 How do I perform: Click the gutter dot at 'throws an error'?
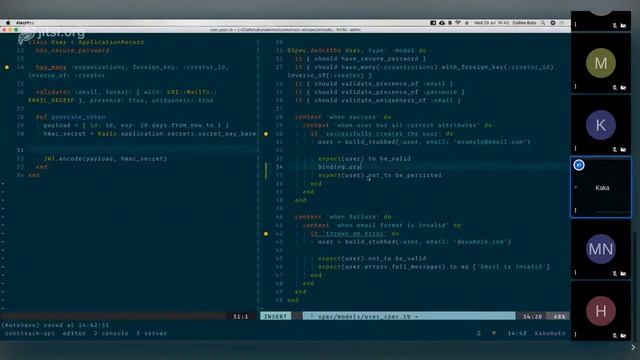(266, 234)
